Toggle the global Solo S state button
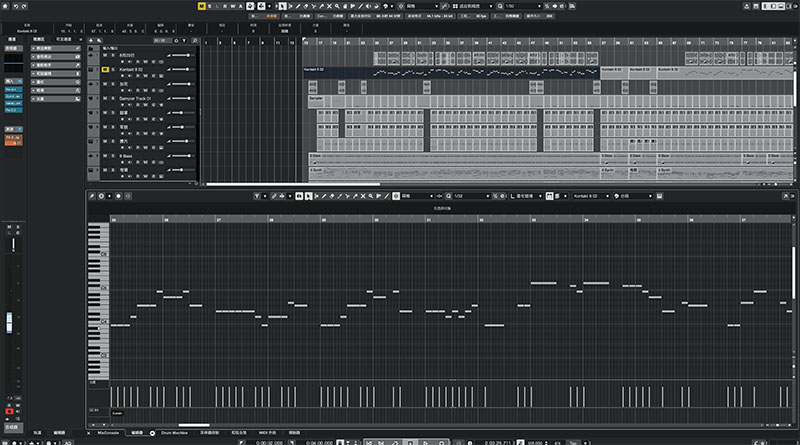The width and height of the screenshot is (800, 445). [210, 6]
